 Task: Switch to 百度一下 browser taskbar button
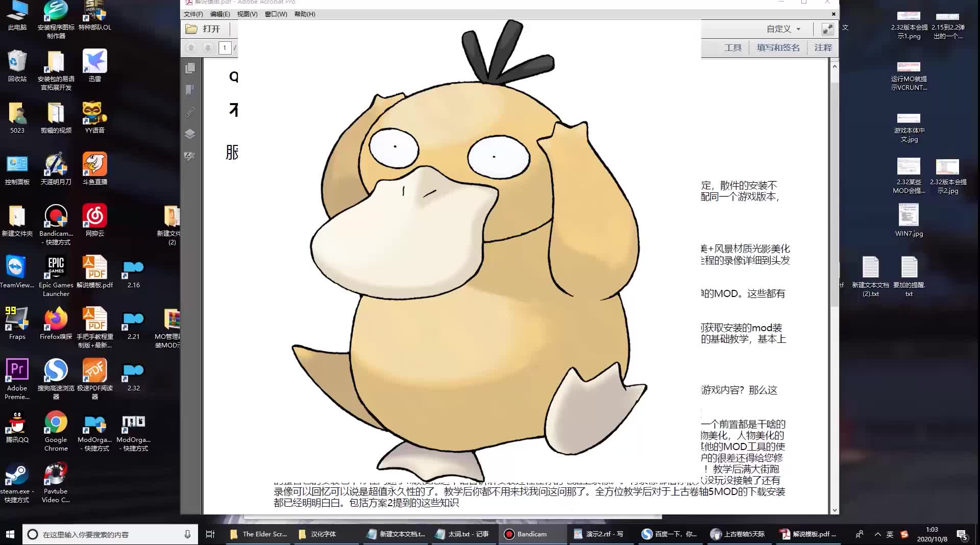(x=670, y=534)
